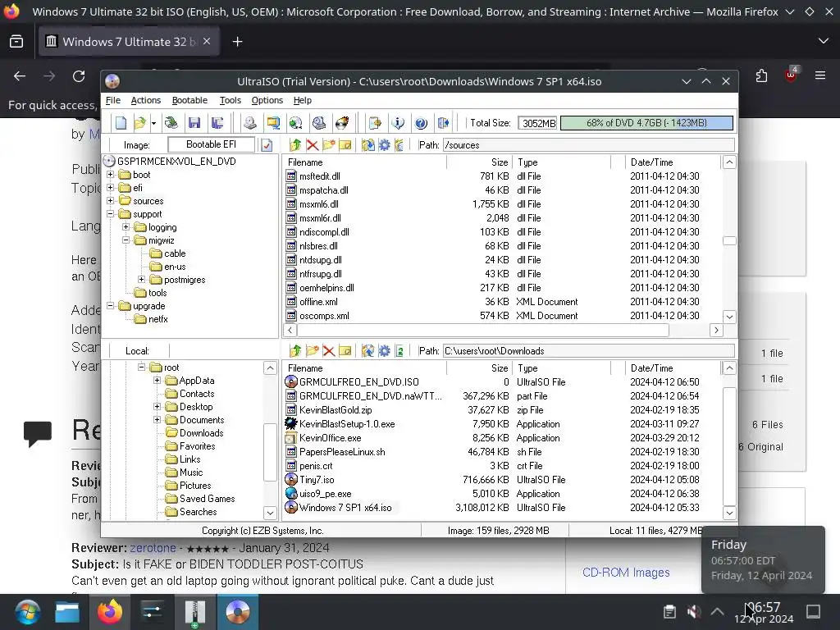Screen dimensions: 840x630
Task: Open the file manager from taskbar
Action: pyautogui.click(x=67, y=612)
